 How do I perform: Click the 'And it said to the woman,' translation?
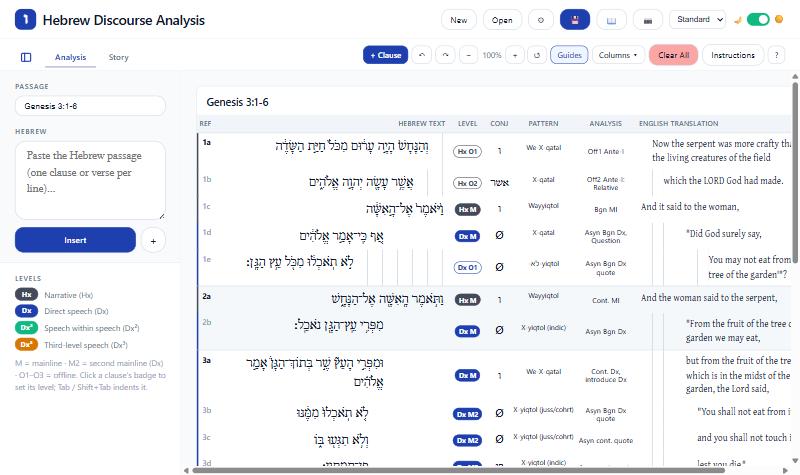click(690, 207)
